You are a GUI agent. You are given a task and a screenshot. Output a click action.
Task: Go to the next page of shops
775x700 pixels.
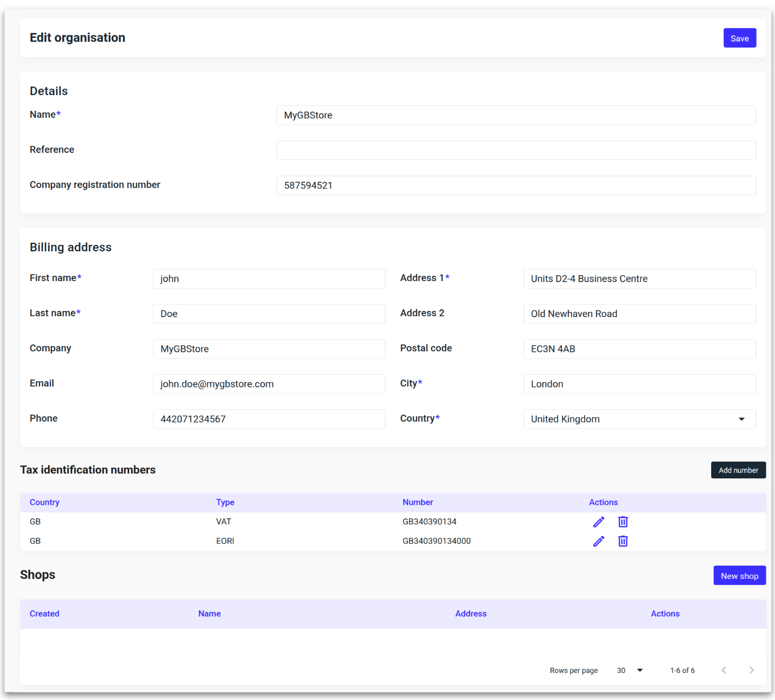[752, 670]
